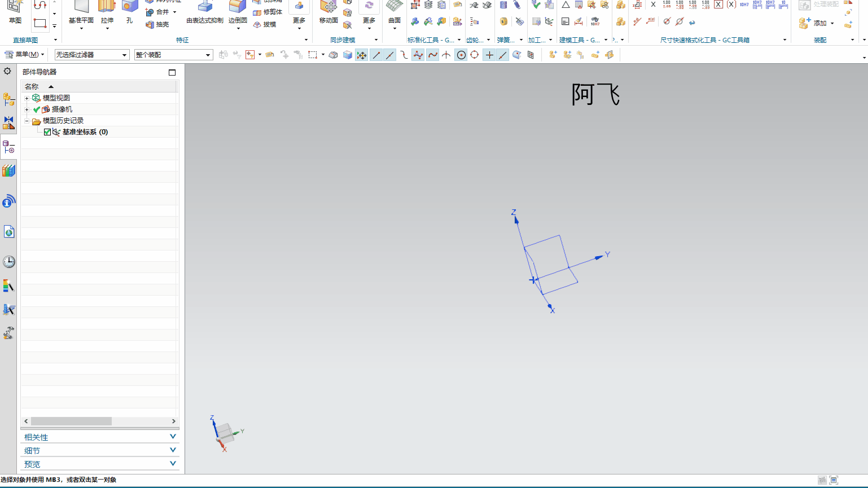Open the 孔 (Hole) feature tool
The width and height of the screenshot is (868, 488).
130,12
